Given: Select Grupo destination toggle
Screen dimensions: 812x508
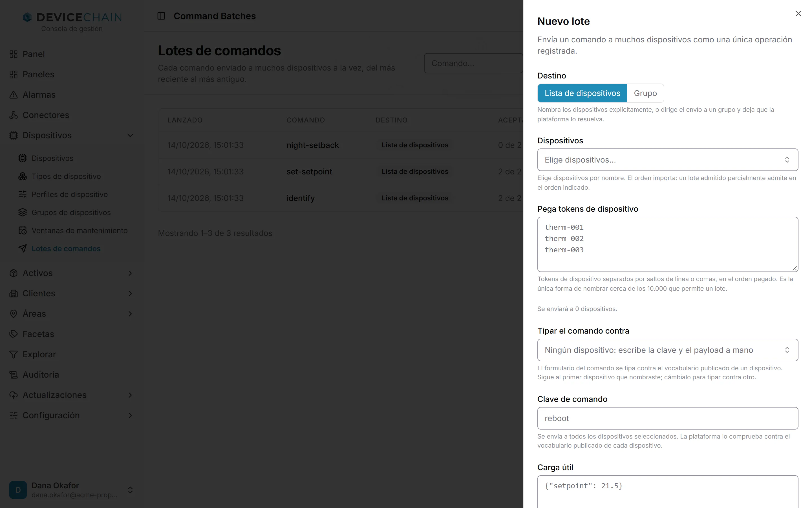Looking at the screenshot, I should (x=645, y=93).
